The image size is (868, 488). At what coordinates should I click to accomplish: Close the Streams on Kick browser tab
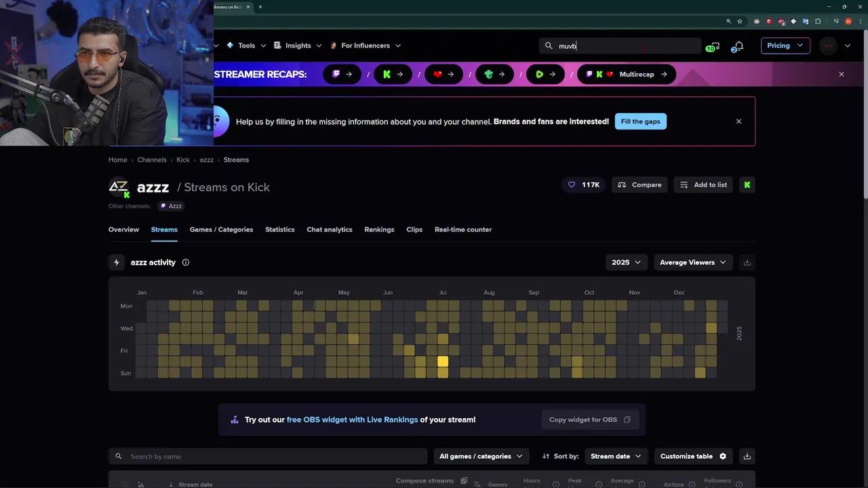[248, 7]
